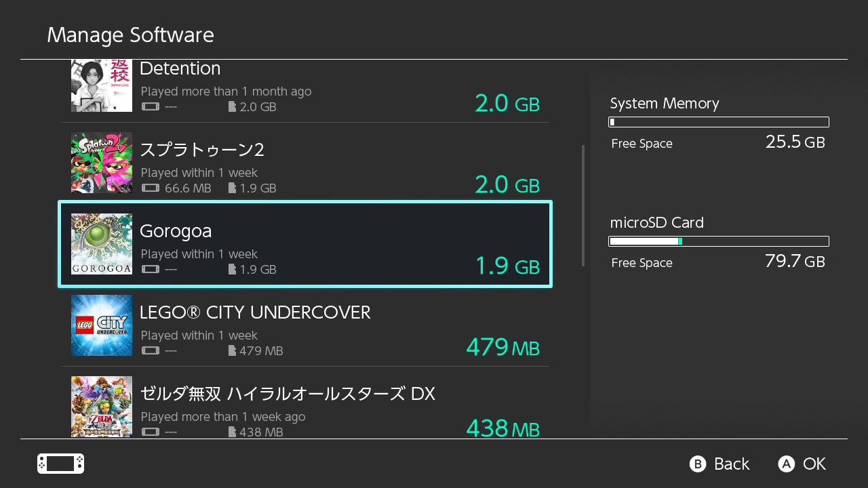Click the controller icon in bottom left
Image resolution: width=868 pixels, height=488 pixels.
tap(60, 464)
